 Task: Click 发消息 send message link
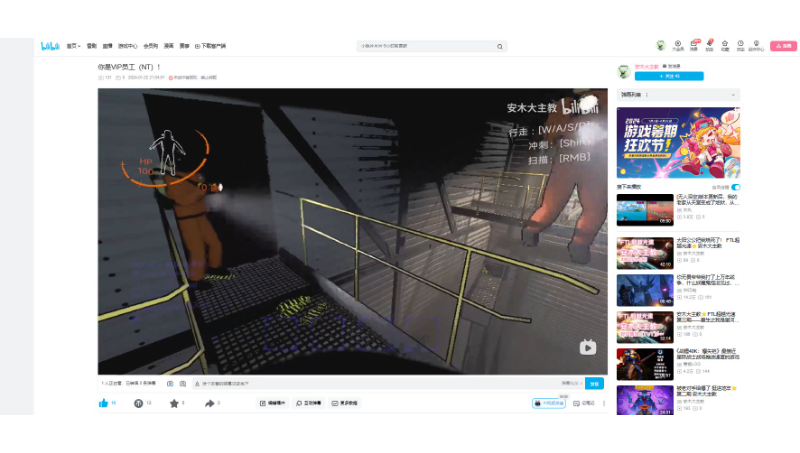(x=671, y=66)
